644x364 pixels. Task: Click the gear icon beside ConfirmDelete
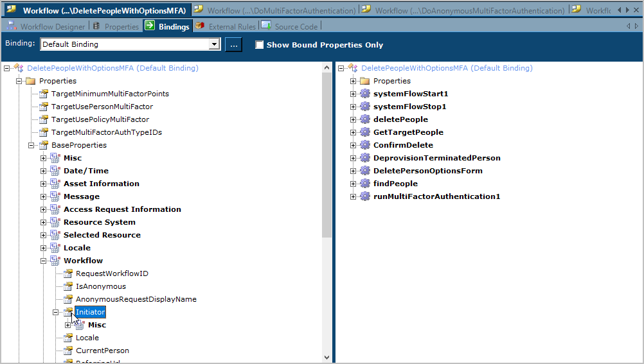(365, 145)
